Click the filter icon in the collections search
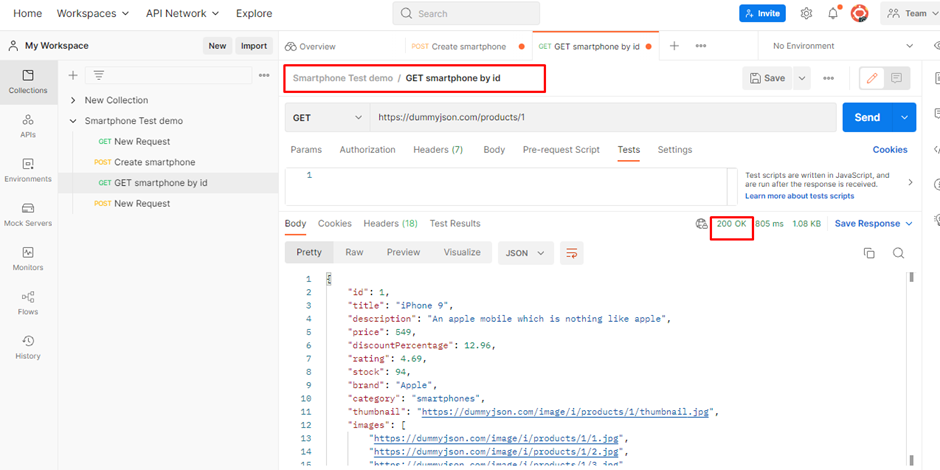940x470 pixels. point(98,75)
